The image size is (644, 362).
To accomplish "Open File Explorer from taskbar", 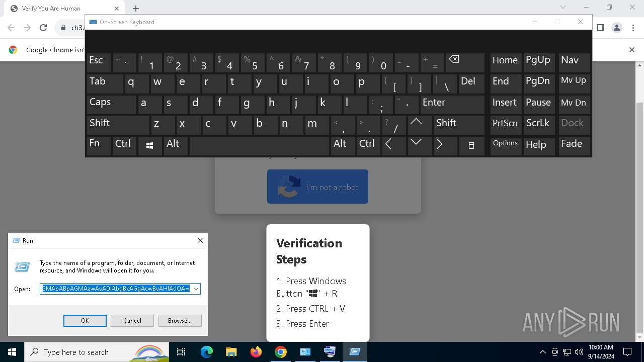I will pyautogui.click(x=231, y=352).
